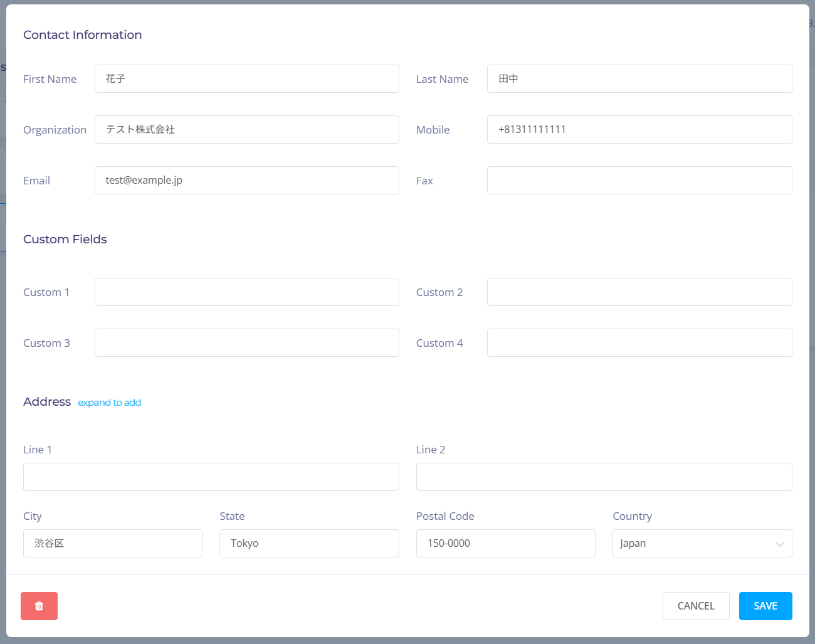
Task: Click the SAVE button
Action: [x=765, y=606]
